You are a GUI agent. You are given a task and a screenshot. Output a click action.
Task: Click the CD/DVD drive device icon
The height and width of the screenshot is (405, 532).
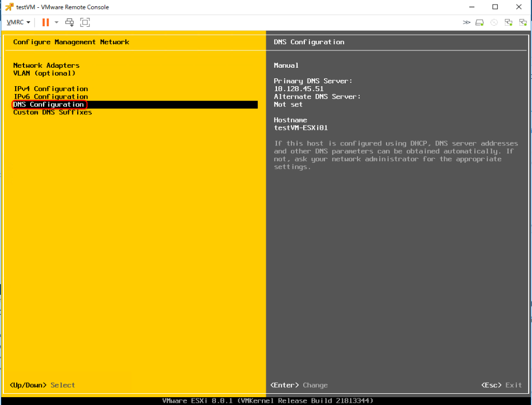(x=494, y=22)
